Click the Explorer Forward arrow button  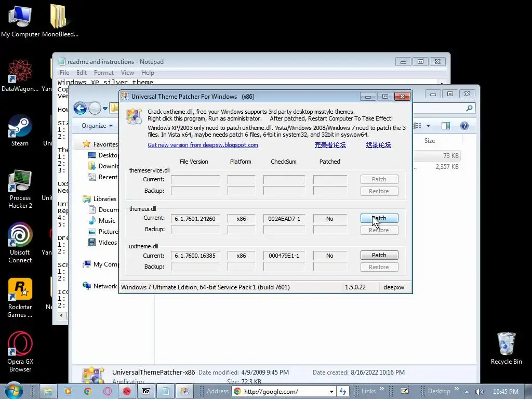(x=95, y=109)
